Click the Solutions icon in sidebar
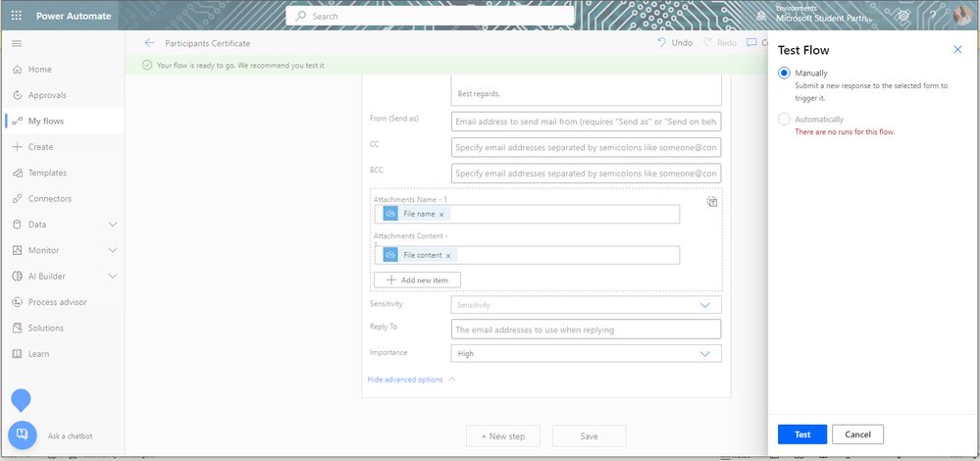980x461 pixels. pyautogui.click(x=17, y=328)
